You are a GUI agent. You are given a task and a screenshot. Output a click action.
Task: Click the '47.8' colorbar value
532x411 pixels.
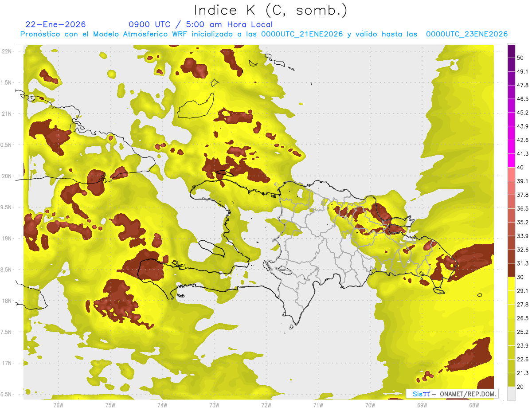[523, 85]
